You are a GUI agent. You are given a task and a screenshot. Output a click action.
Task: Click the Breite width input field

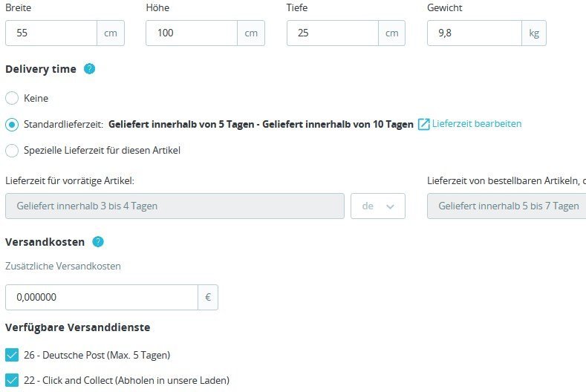(51, 33)
